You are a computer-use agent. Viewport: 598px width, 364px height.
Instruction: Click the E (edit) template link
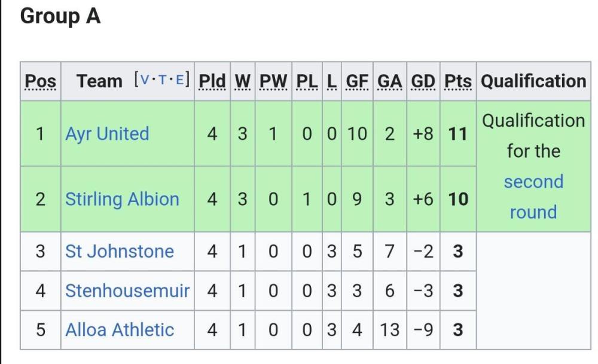179,79
